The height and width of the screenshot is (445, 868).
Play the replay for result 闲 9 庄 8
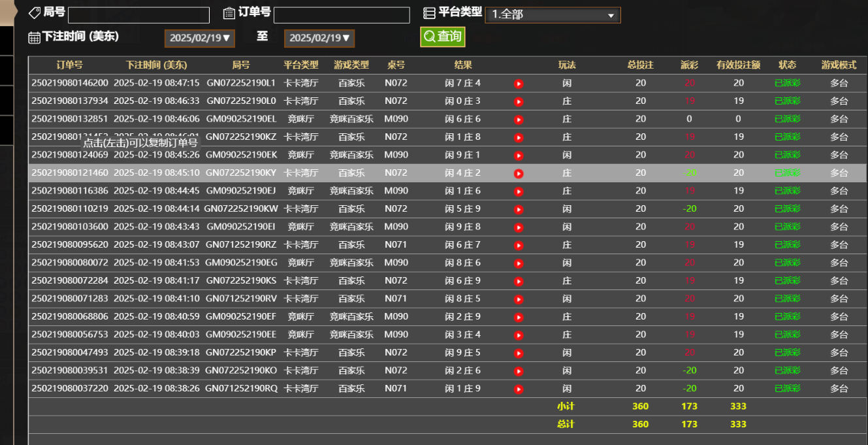coord(519,227)
